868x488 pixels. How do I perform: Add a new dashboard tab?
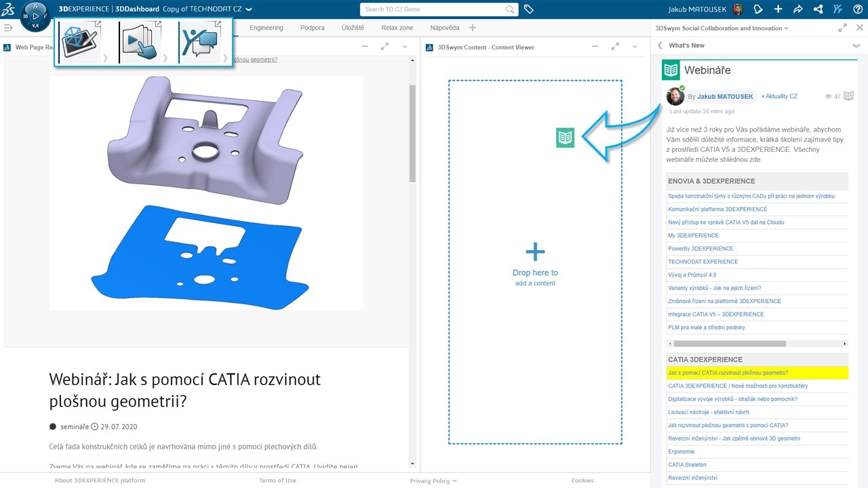(x=473, y=28)
